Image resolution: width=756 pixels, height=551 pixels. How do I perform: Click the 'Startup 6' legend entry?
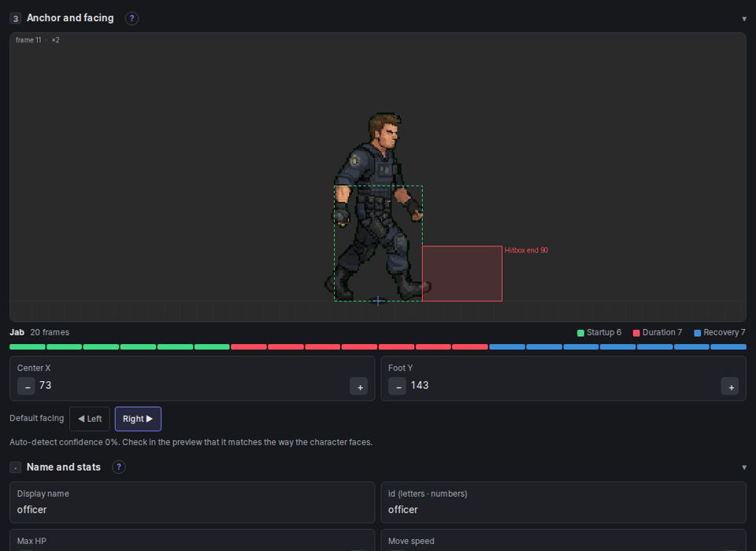pos(599,332)
